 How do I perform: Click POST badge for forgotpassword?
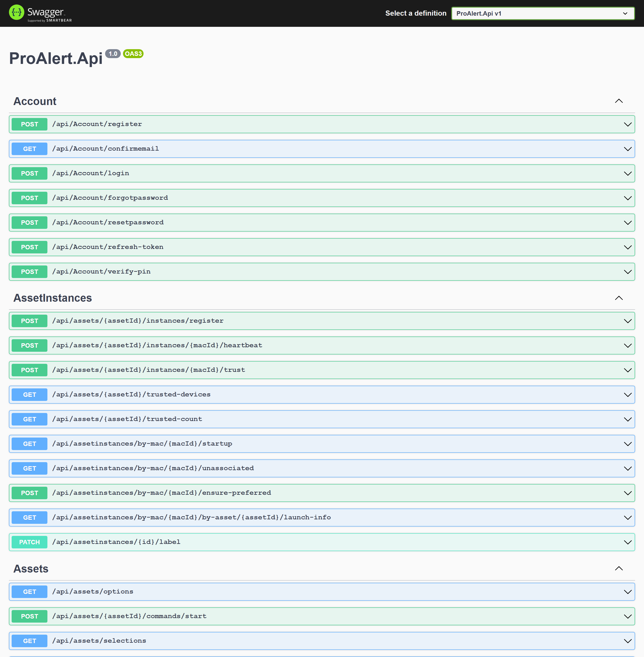30,198
